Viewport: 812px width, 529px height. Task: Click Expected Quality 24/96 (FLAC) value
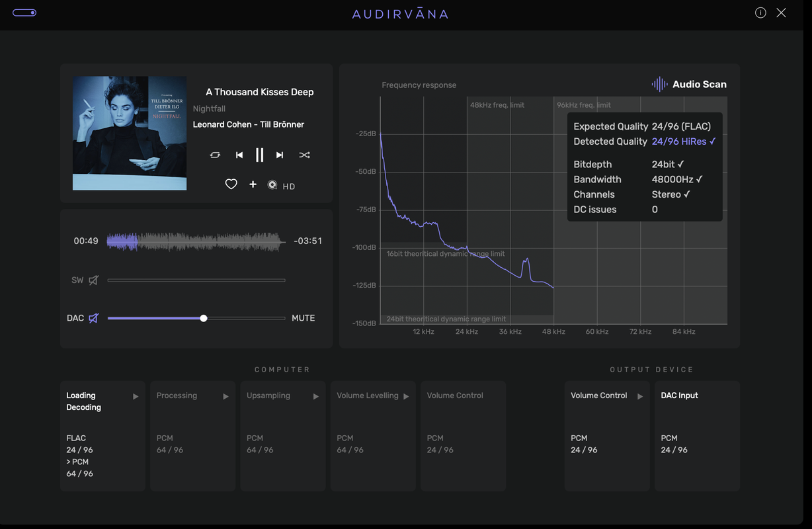point(682,126)
